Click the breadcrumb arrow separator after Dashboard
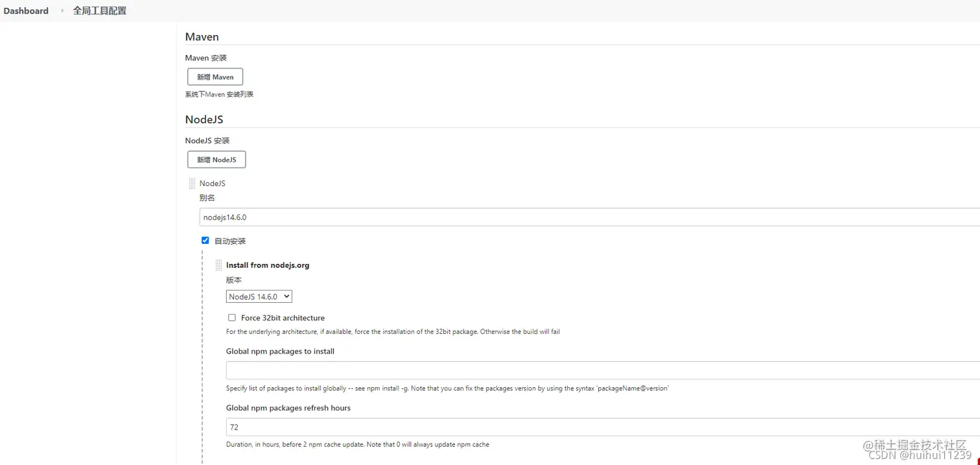This screenshot has height=465, width=980. tap(63, 10)
